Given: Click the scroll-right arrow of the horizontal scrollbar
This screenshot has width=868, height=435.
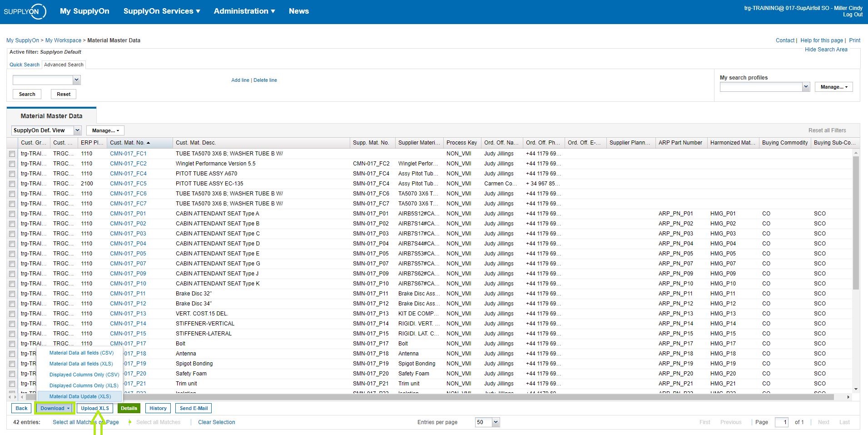Looking at the screenshot, I should click(x=848, y=397).
